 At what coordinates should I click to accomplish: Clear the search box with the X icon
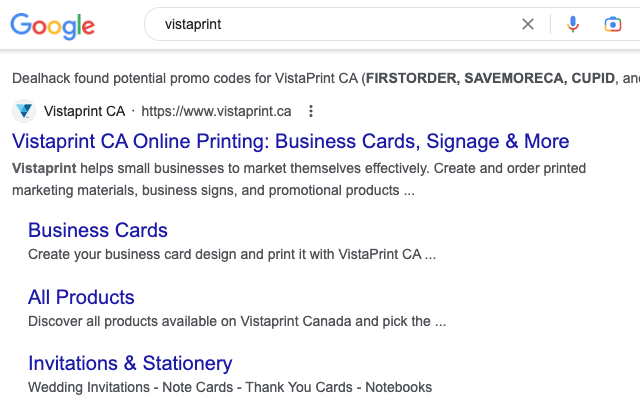point(528,24)
